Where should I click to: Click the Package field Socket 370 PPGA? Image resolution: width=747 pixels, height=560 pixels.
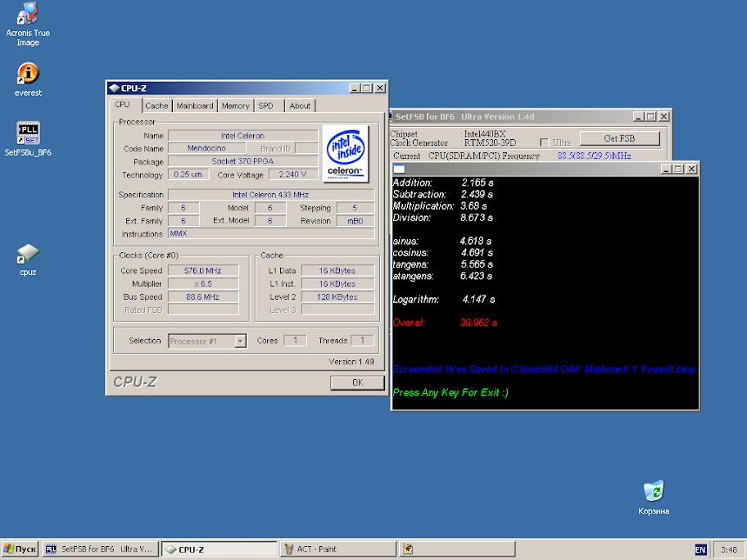click(243, 161)
